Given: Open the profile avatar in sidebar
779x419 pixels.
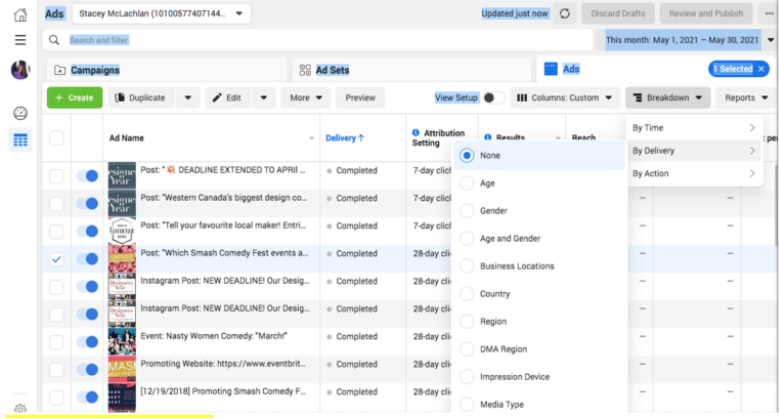Looking at the screenshot, I should pos(20,70).
